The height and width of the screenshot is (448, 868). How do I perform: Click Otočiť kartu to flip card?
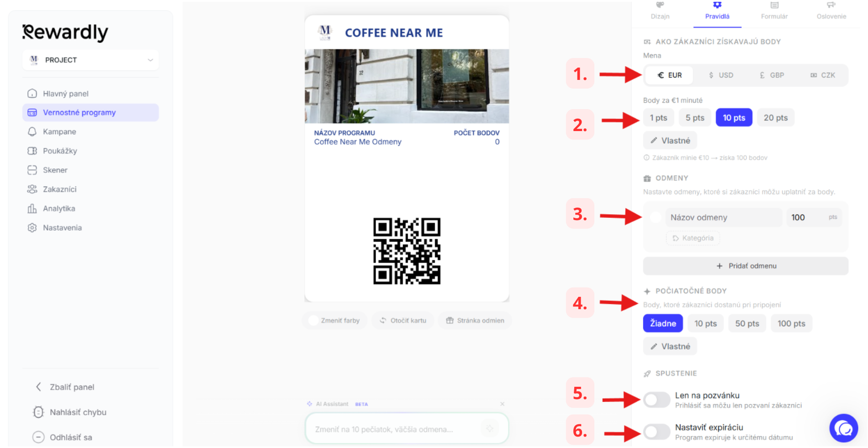[403, 321]
